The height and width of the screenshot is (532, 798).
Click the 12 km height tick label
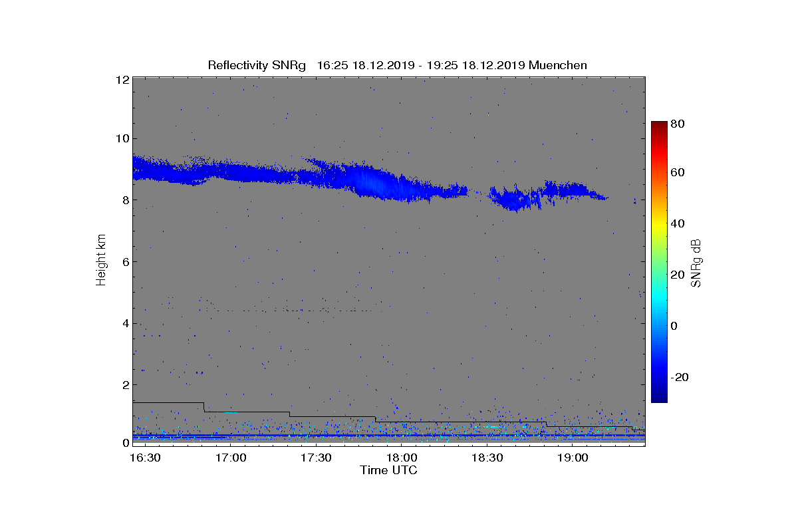122,80
